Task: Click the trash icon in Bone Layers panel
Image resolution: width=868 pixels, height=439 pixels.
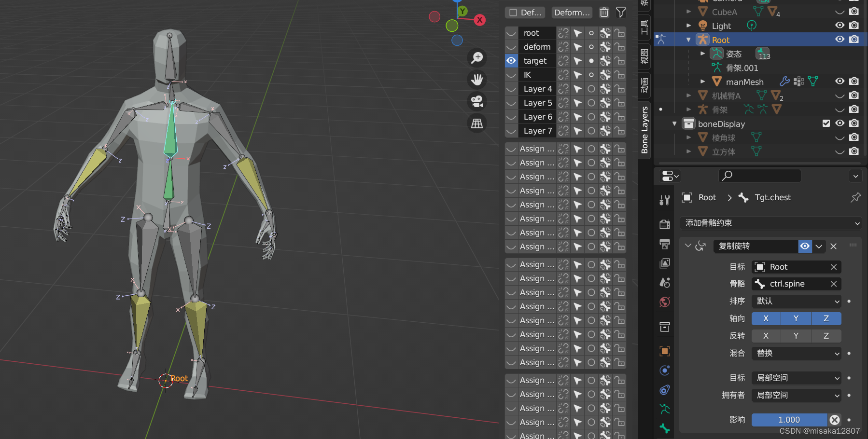Action: [604, 13]
